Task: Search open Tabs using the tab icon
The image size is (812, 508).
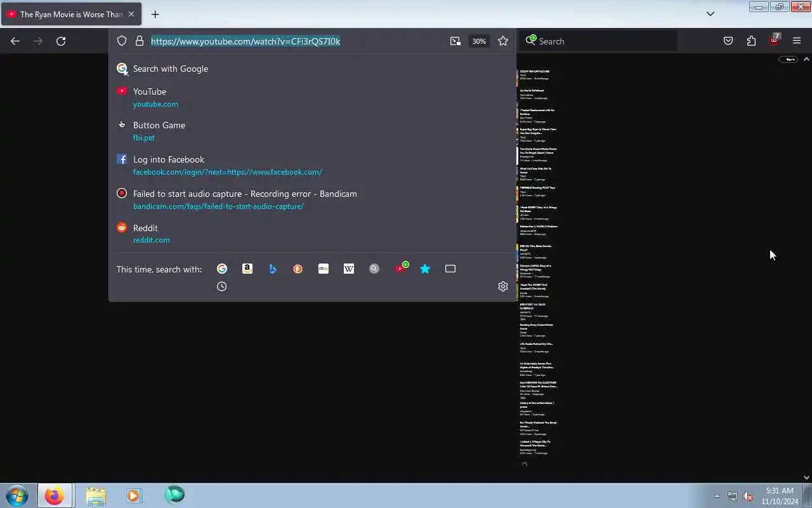Action: coord(450,269)
